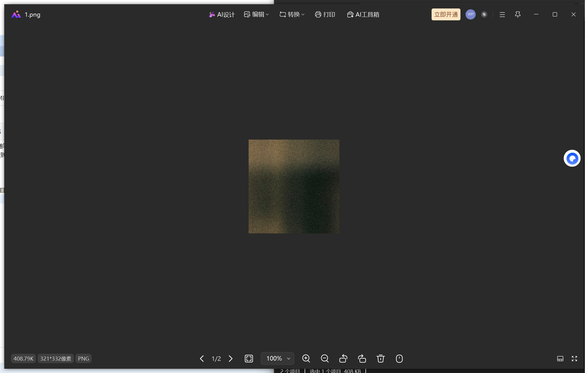Screen dimensions: 588x373
Task: Click the image info icon
Action: [x=399, y=359]
